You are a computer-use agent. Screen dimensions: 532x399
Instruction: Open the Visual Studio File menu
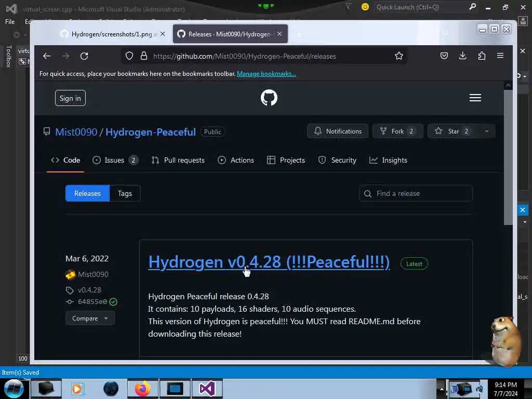pyautogui.click(x=10, y=22)
